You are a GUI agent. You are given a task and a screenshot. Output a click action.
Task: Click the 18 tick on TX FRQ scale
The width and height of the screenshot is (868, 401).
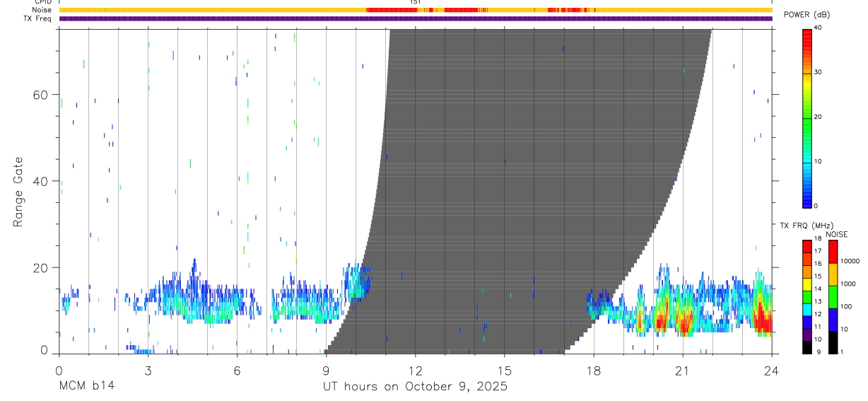coord(817,238)
